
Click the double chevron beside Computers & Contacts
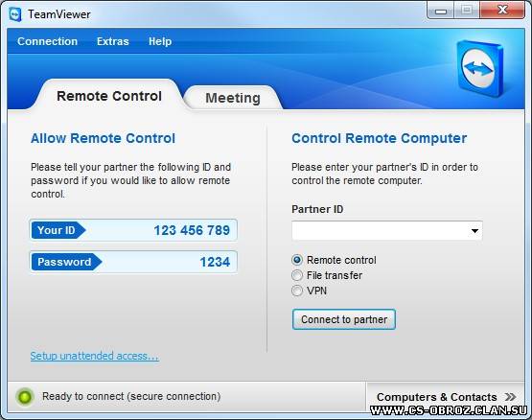tap(510, 397)
